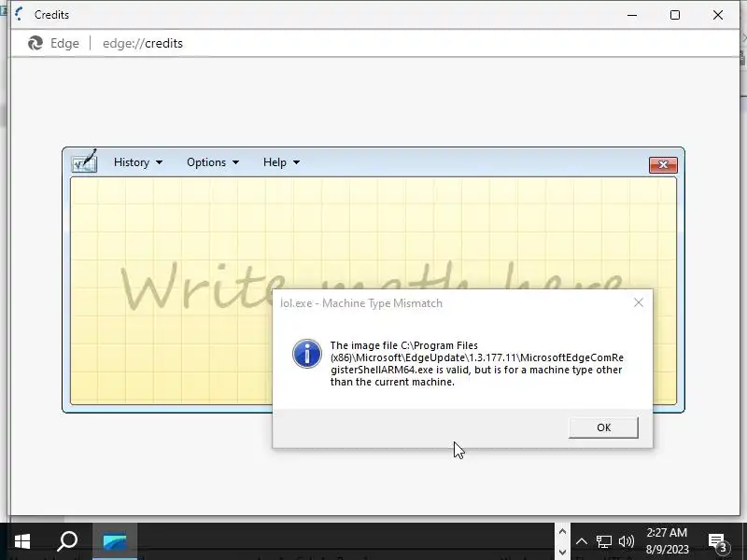
Task: Click the running app icon in taskbar
Action: 115,541
